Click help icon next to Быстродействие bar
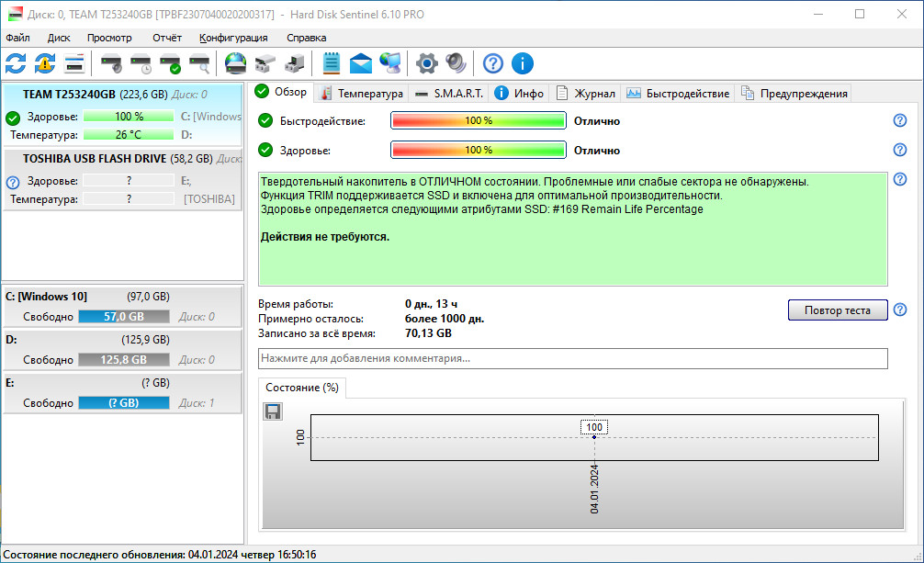 (900, 120)
